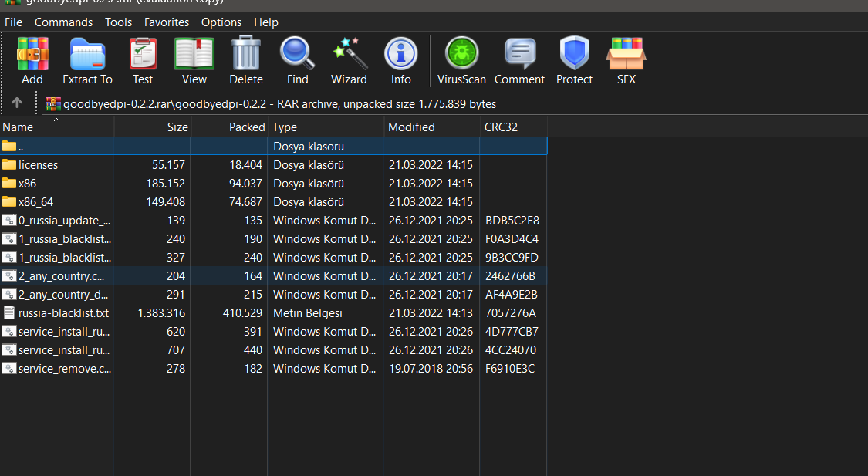Select the x86 folder row
The image size is (868, 476).
273,183
